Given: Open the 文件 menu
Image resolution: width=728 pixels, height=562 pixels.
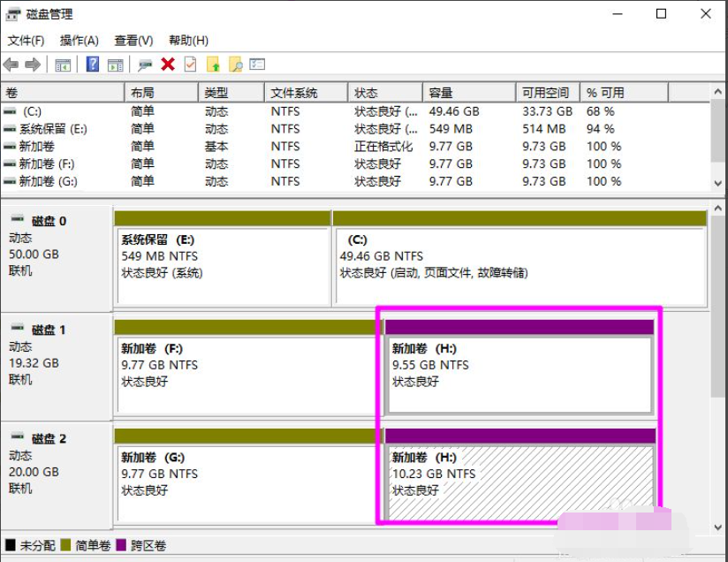Looking at the screenshot, I should click(x=25, y=40).
